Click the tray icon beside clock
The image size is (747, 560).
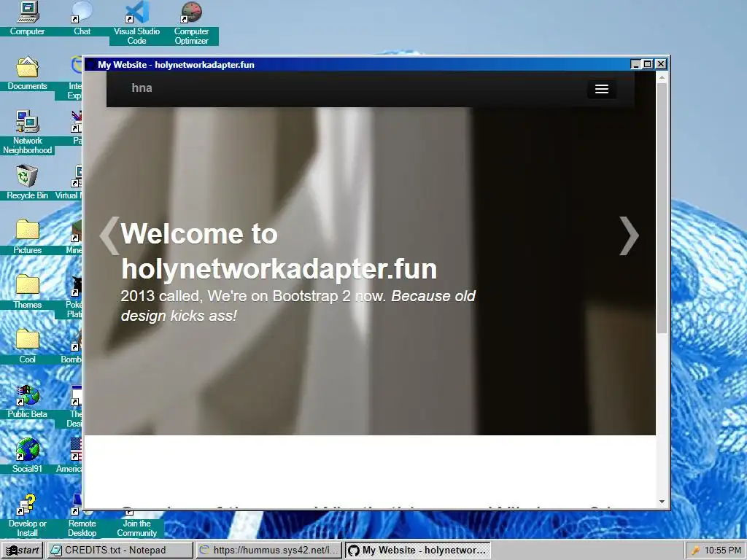click(x=695, y=551)
